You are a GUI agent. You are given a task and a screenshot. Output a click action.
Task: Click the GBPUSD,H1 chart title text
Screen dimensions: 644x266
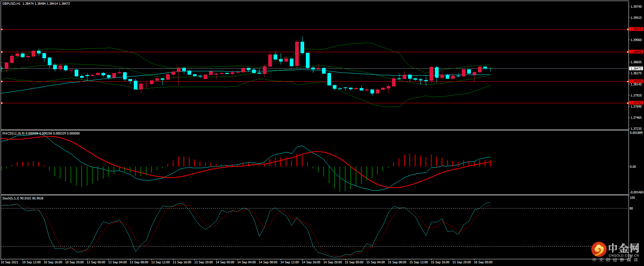point(11,4)
